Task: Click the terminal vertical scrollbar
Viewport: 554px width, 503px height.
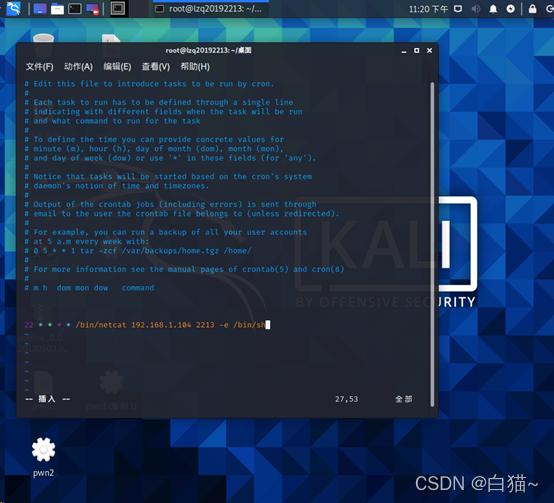Action: click(x=432, y=244)
